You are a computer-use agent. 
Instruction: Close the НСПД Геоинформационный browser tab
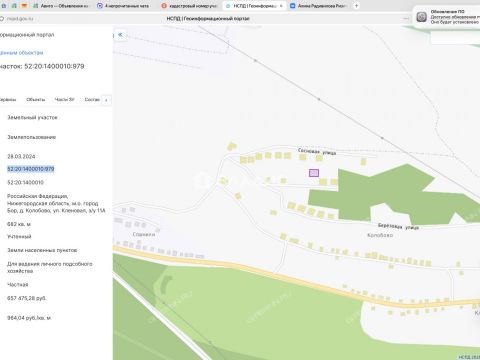click(x=281, y=6)
